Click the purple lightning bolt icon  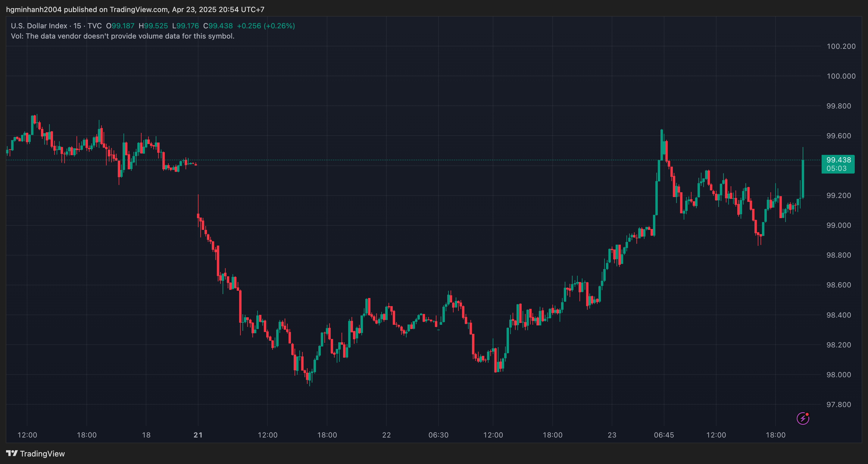pos(803,419)
